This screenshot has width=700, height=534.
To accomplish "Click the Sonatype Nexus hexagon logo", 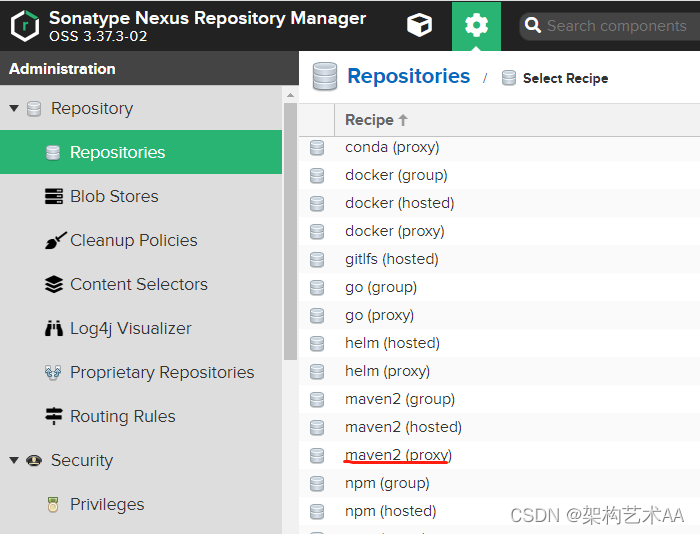I will tap(25, 26).
